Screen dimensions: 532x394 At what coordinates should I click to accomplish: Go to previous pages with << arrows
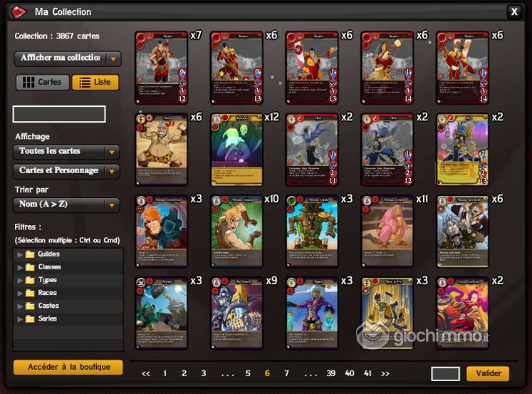146,373
